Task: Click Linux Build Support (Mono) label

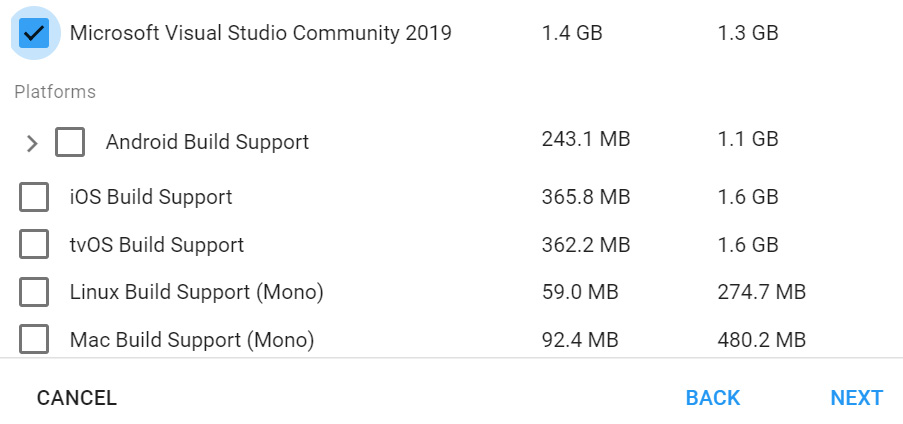Action: coord(196,292)
